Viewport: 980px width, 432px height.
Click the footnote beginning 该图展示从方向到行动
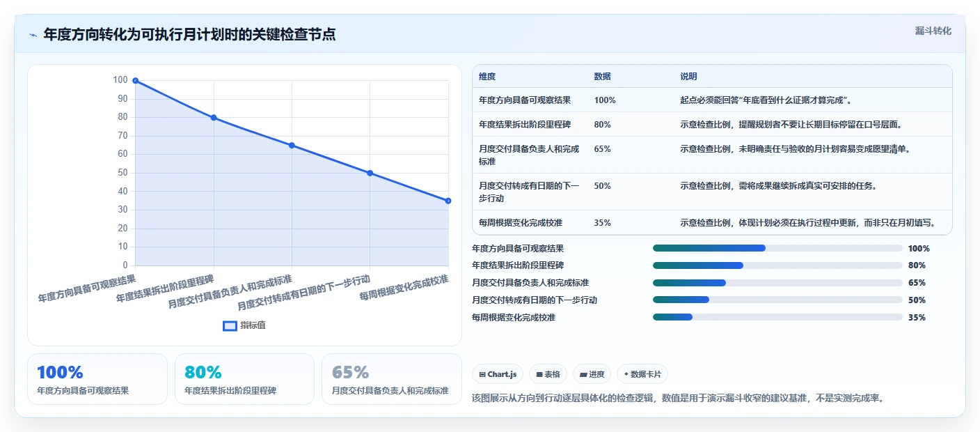click(x=678, y=399)
